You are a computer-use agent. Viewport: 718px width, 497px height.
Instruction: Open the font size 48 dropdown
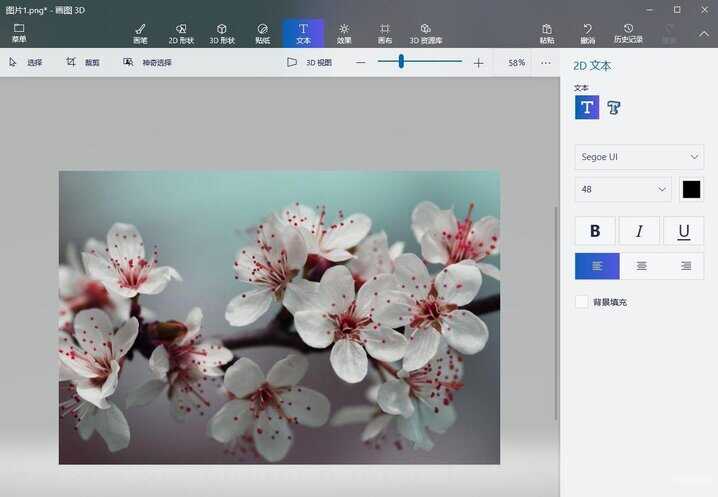click(623, 189)
